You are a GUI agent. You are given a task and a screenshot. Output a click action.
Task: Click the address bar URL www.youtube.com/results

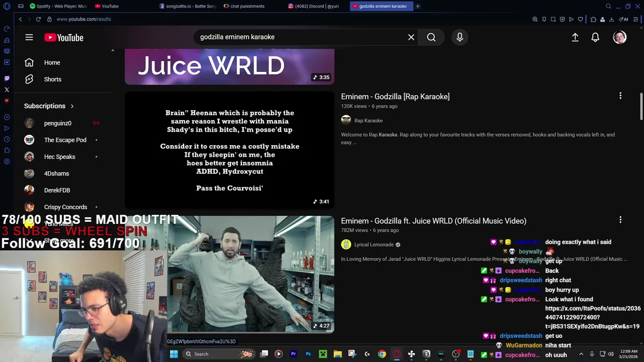pos(84,19)
